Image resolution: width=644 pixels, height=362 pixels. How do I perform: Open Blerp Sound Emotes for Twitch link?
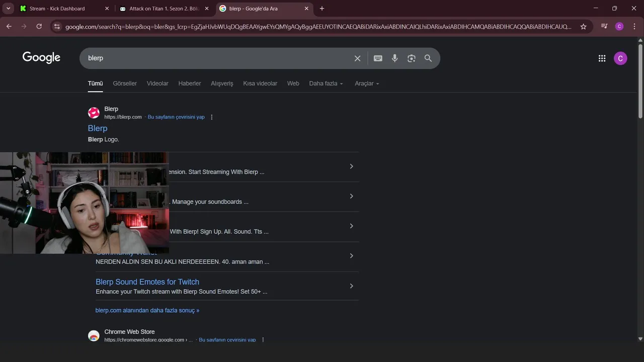[147, 282]
